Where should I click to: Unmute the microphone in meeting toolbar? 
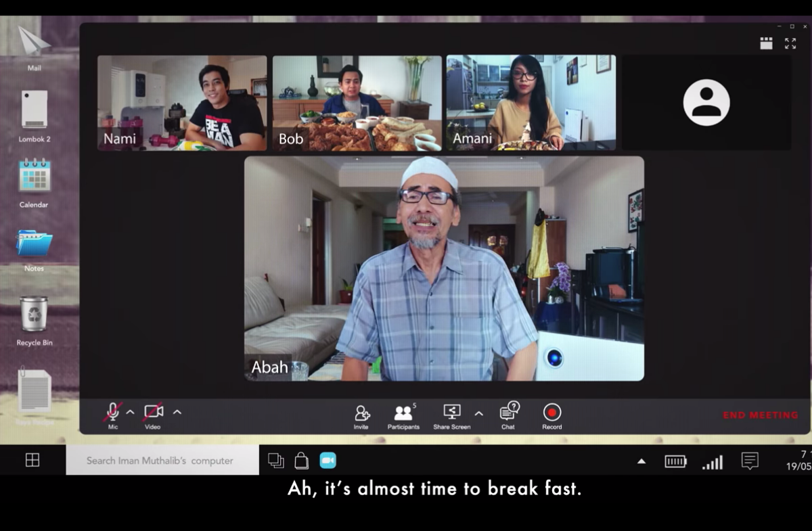coord(113,412)
